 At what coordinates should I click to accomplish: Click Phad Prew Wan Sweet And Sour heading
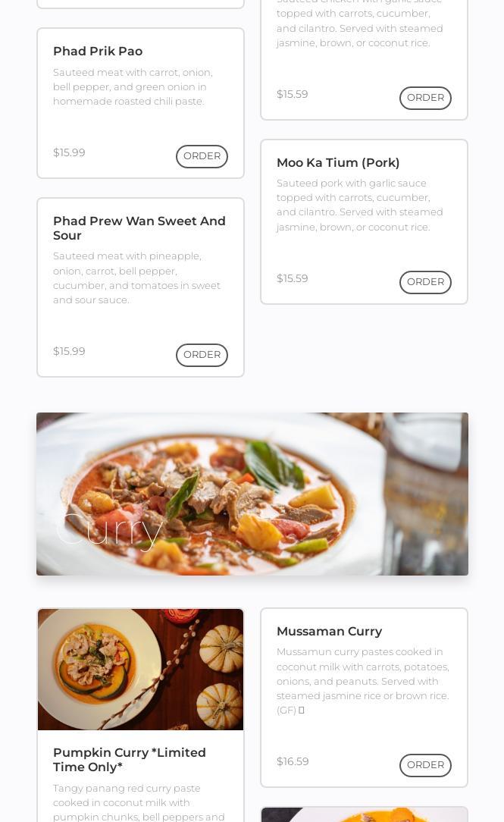[139, 228]
